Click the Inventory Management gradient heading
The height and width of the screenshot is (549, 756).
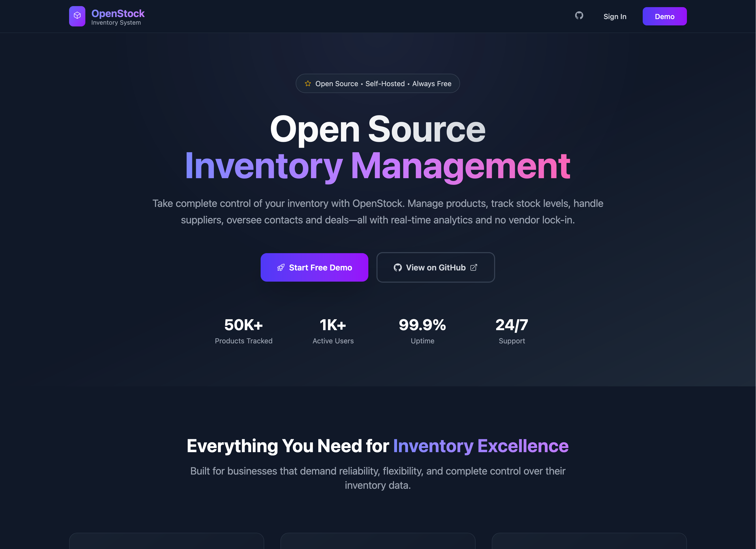pyautogui.click(x=378, y=166)
